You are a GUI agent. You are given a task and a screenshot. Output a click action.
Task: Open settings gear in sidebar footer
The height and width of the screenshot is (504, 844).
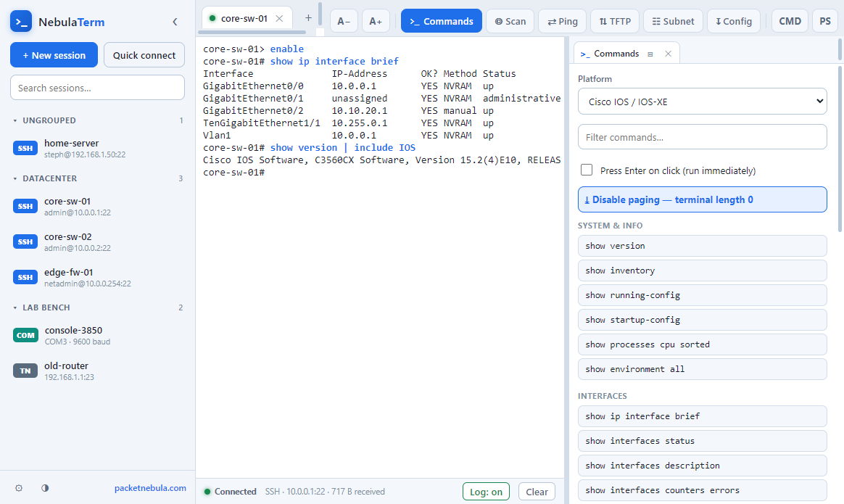(19, 488)
